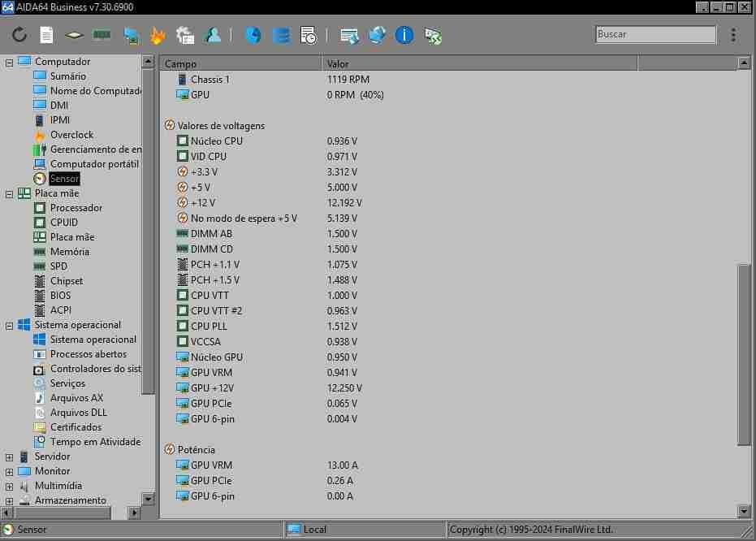The width and height of the screenshot is (756, 541).
Task: Select the GPU +12V voltage row
Action: click(x=270, y=387)
